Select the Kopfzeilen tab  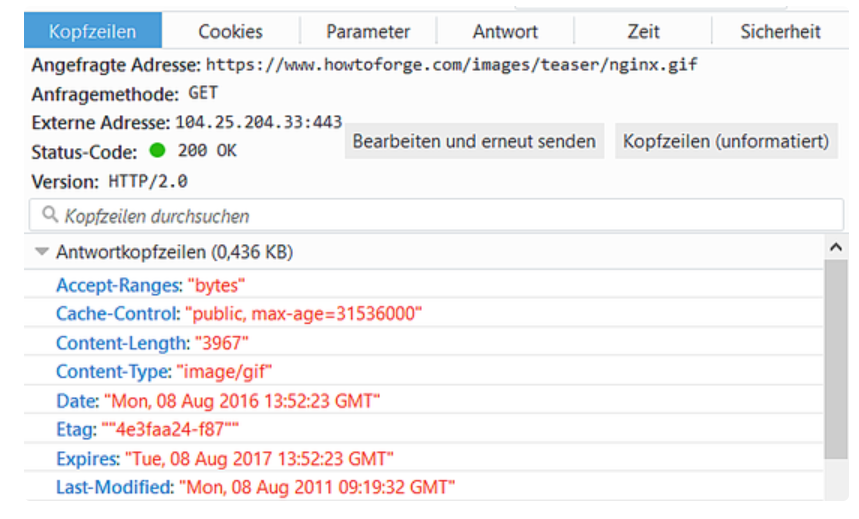(93, 31)
